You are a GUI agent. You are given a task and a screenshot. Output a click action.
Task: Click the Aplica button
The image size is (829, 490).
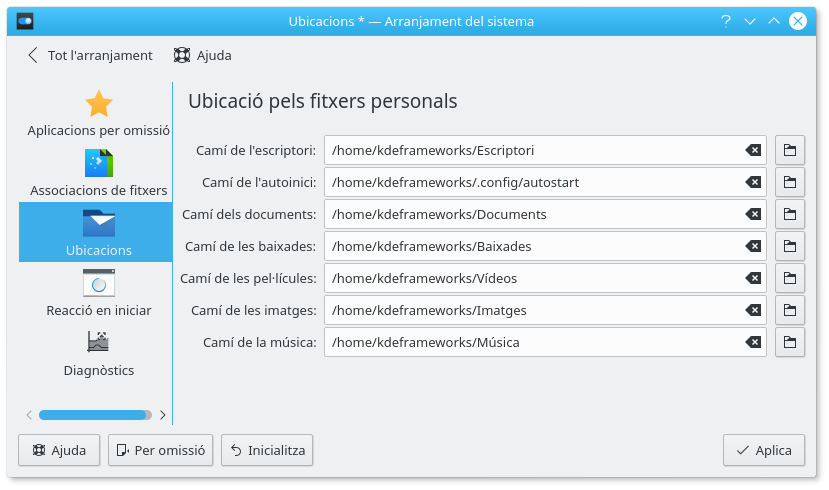(763, 450)
